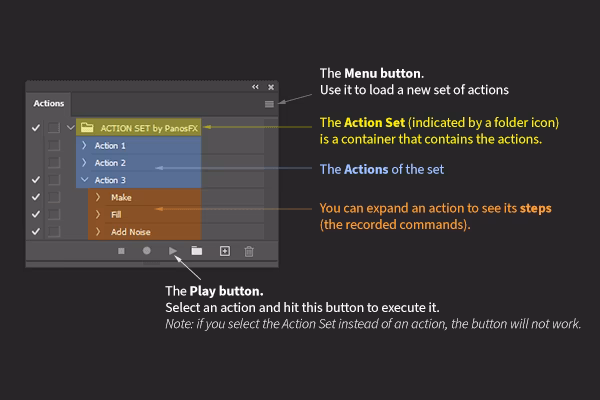Toggle dialog box for the Make step
The image size is (600, 400).
[54, 197]
